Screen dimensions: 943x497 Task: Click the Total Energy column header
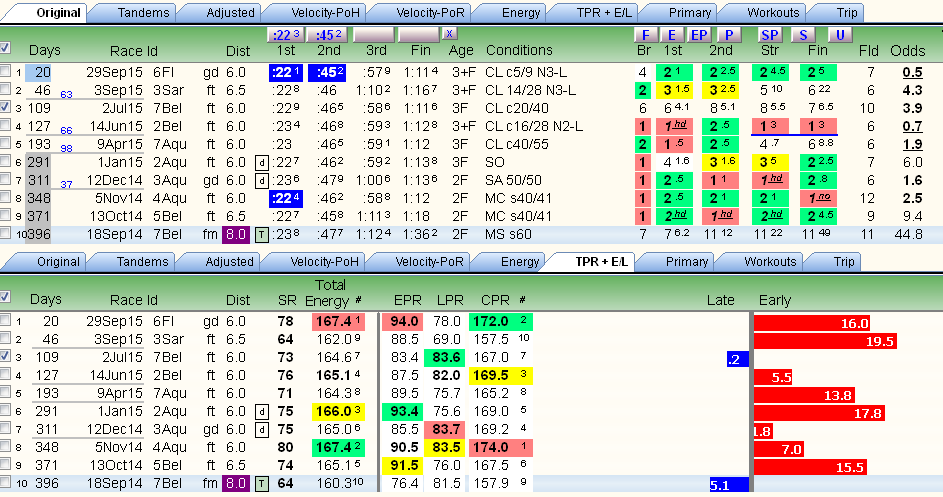click(x=328, y=292)
